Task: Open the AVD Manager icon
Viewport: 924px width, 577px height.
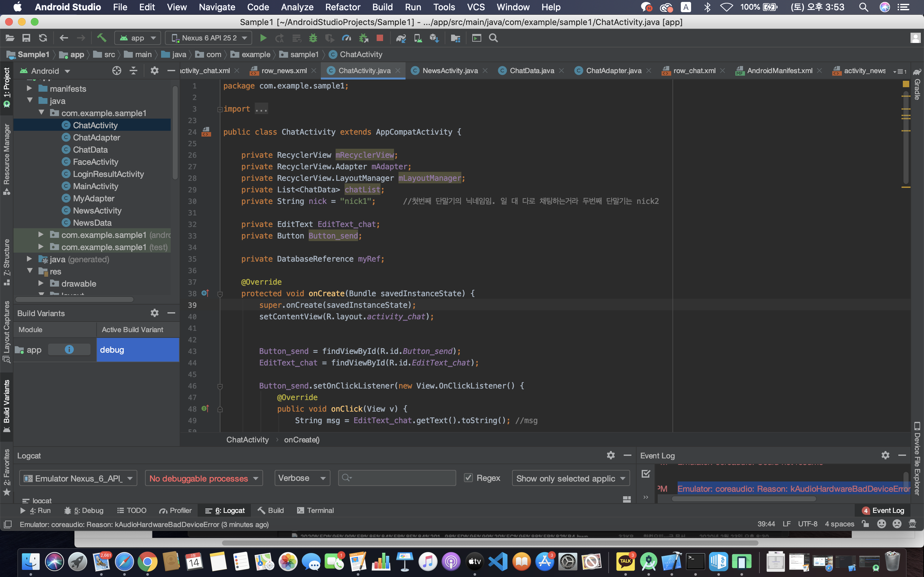Action: pyautogui.click(x=418, y=38)
